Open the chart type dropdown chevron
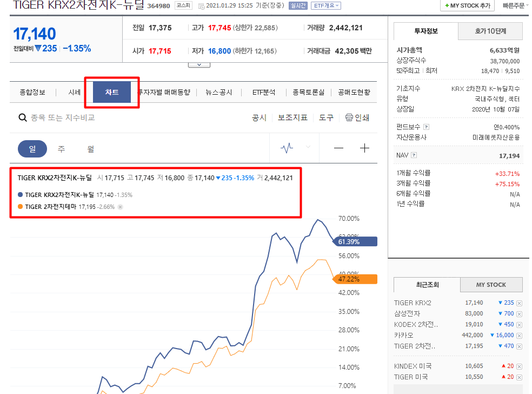Image resolution: width=532 pixels, height=394 pixels. click(308, 147)
